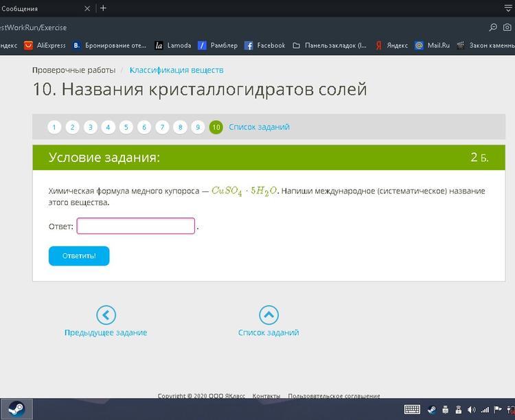Go to task number 9
The image size is (515, 420).
(198, 127)
